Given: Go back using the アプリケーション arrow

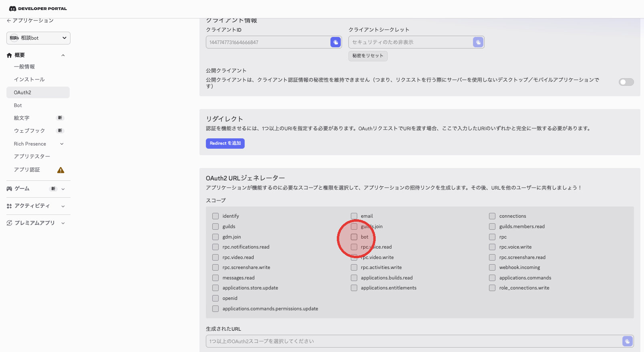Looking at the screenshot, I should 9,20.
